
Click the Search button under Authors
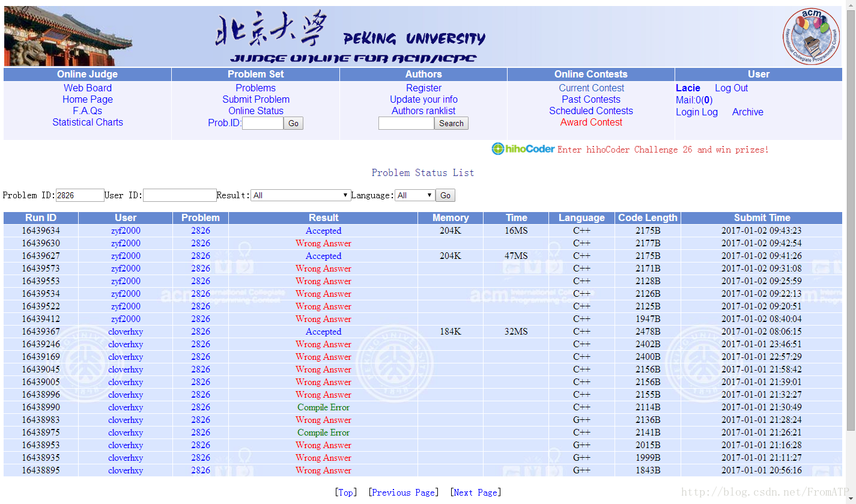coord(451,123)
